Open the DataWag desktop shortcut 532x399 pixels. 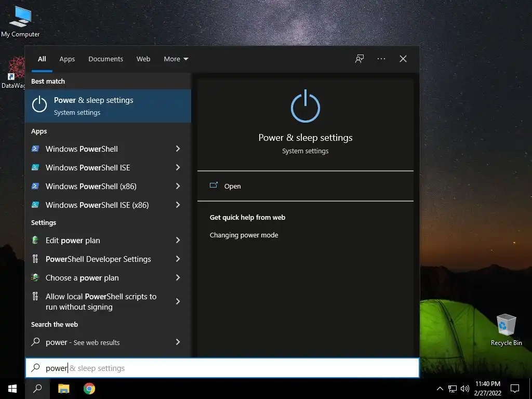click(x=12, y=73)
